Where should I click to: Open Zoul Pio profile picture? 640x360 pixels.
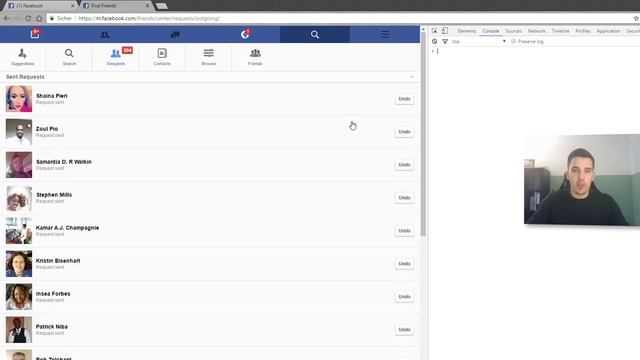coord(19,132)
